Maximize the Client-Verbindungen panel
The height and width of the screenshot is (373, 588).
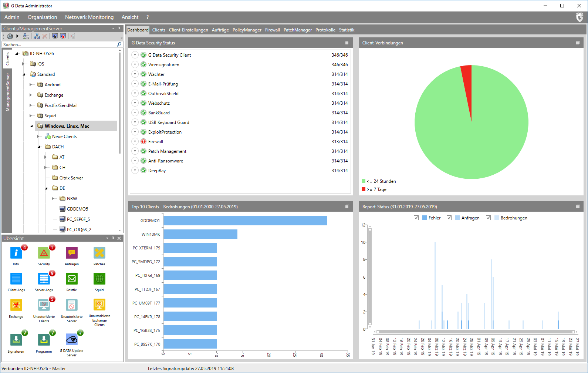tap(578, 43)
